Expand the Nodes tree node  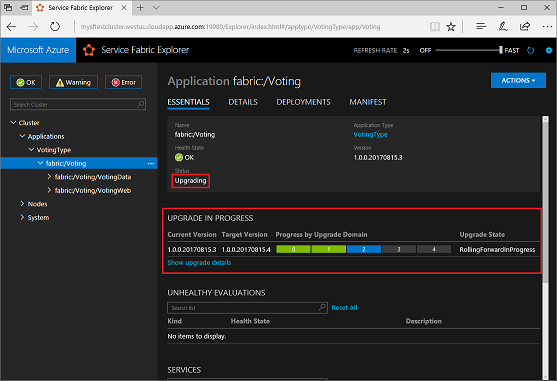coord(22,203)
